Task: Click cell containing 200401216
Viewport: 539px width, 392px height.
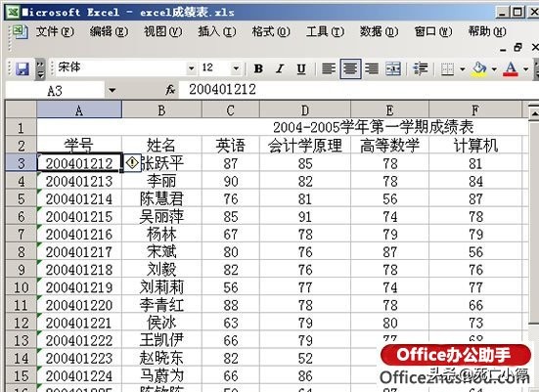Action: (x=79, y=234)
